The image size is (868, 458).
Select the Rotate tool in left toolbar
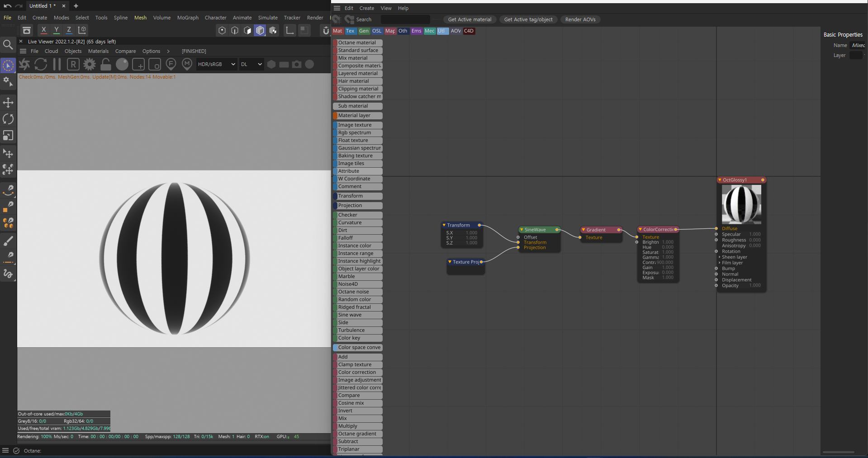[x=8, y=119]
